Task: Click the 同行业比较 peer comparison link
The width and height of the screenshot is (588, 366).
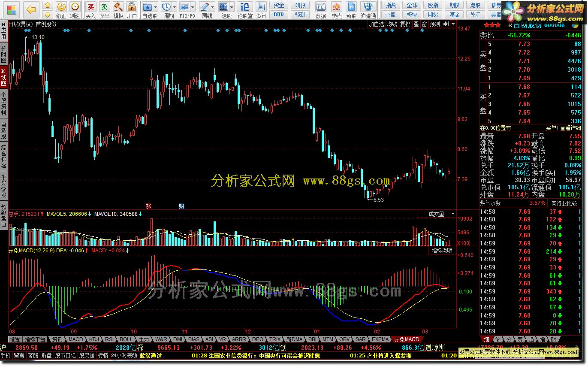Action: (564, 203)
